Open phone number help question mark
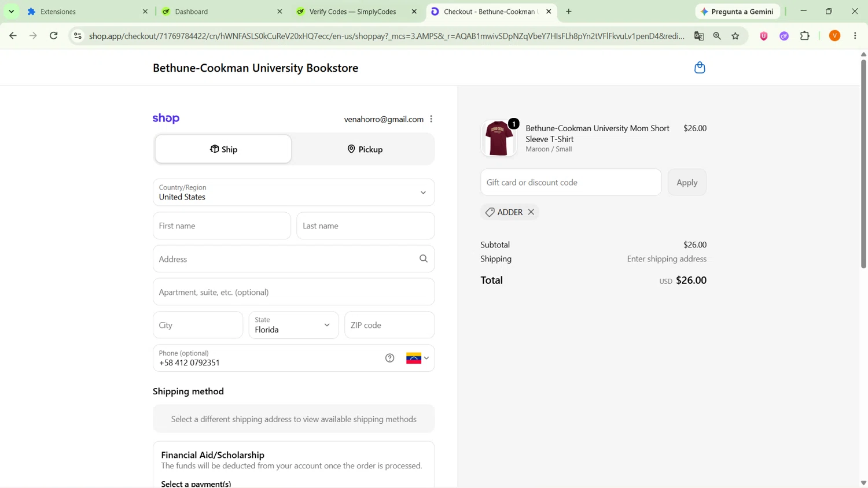This screenshot has width=868, height=488. click(x=390, y=358)
